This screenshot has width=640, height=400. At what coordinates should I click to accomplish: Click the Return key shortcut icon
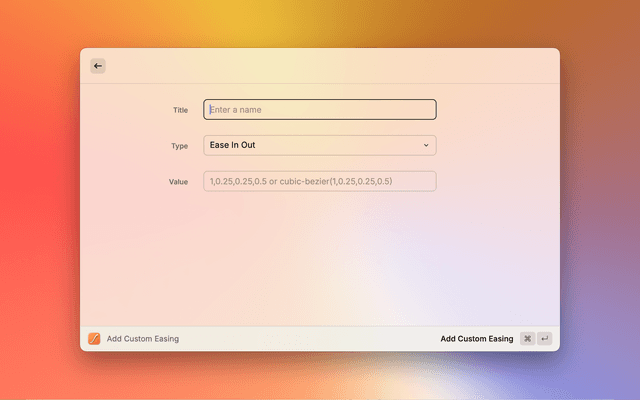[x=545, y=339]
